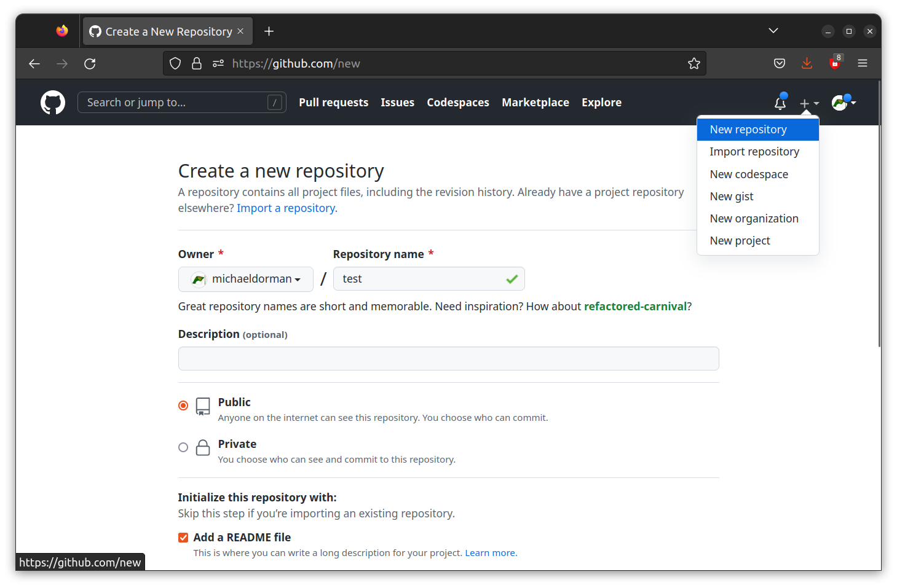
Task: Click the plus icon to create new
Action: (805, 103)
